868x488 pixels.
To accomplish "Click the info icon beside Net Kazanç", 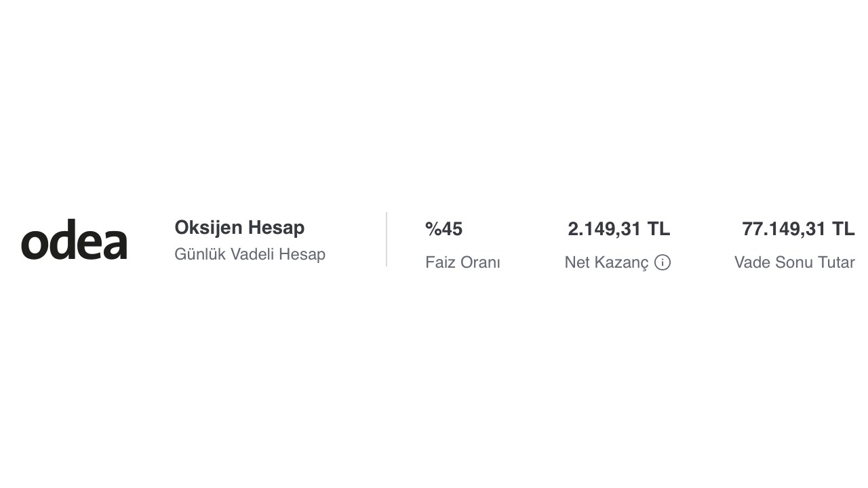I will [663, 262].
